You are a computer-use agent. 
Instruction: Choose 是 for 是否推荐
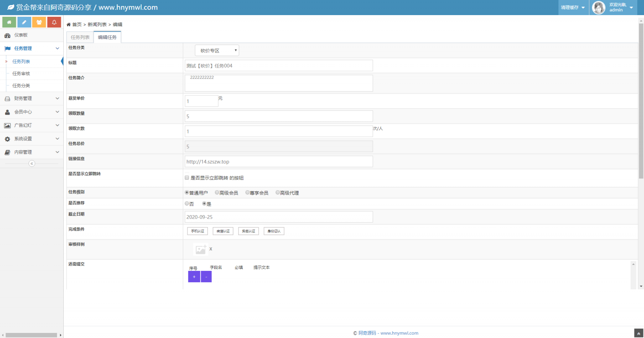(x=204, y=203)
